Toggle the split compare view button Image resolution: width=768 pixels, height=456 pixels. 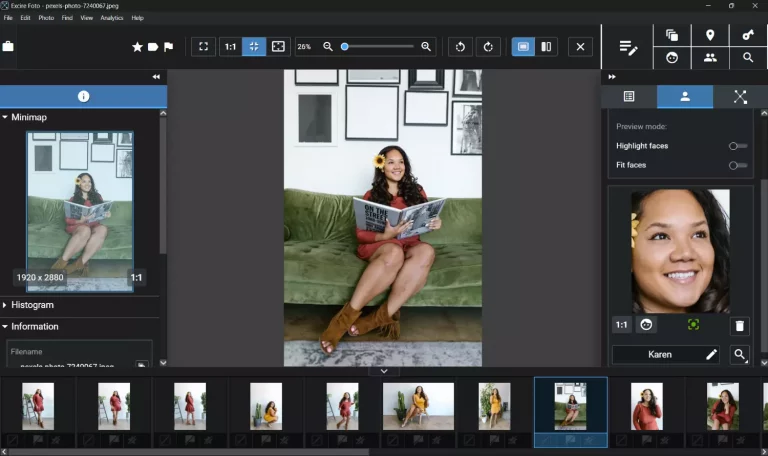[x=546, y=47]
